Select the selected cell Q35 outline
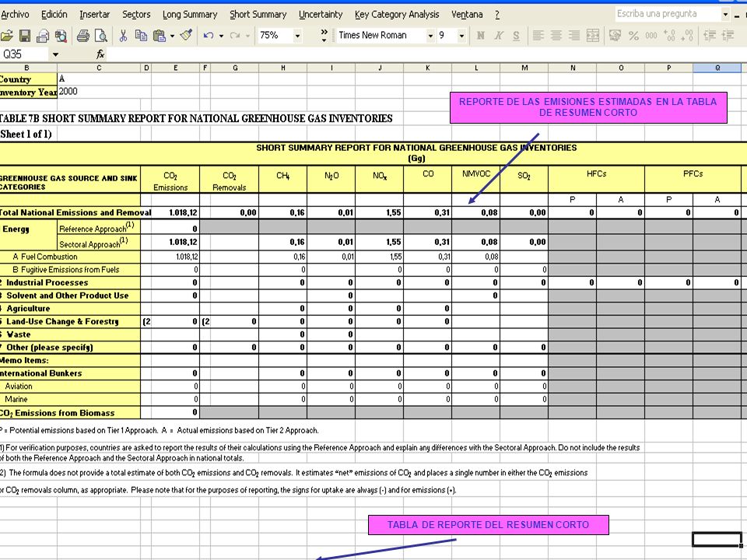Viewport: 747px width, 560px height. coord(717,540)
